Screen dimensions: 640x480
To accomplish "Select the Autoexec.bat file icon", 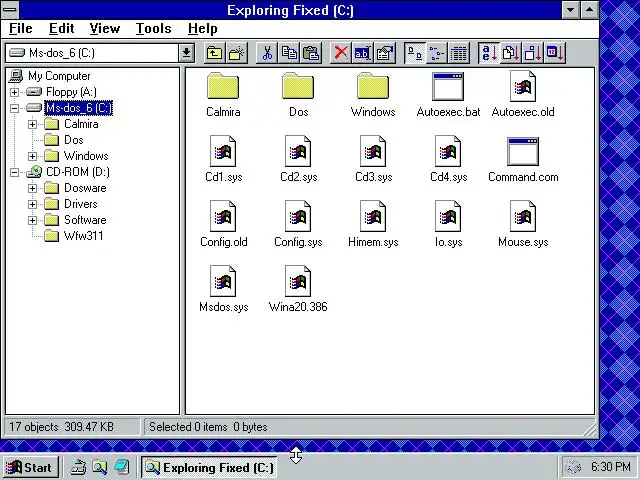I will pyautogui.click(x=448, y=87).
